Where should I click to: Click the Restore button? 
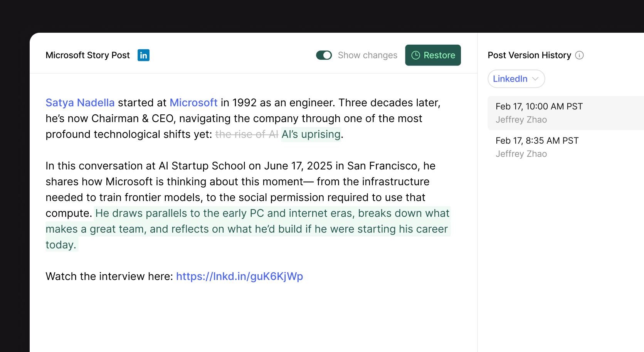433,55
